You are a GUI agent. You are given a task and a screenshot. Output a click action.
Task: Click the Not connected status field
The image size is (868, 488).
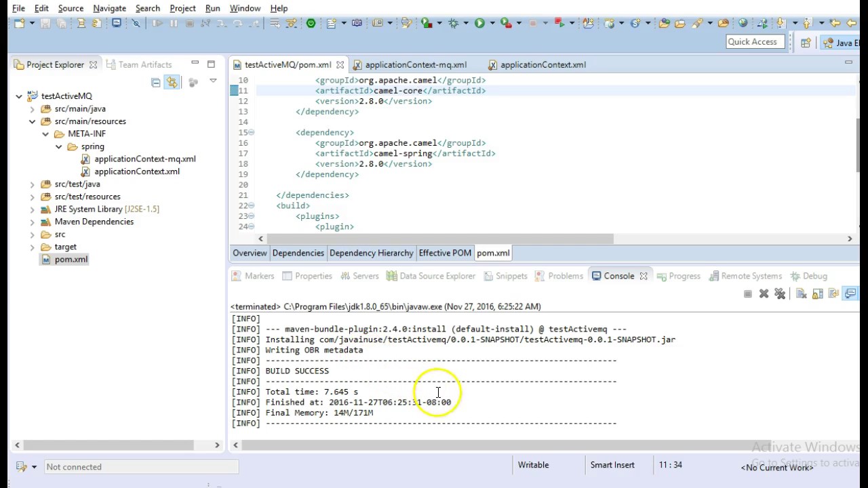(x=142, y=467)
